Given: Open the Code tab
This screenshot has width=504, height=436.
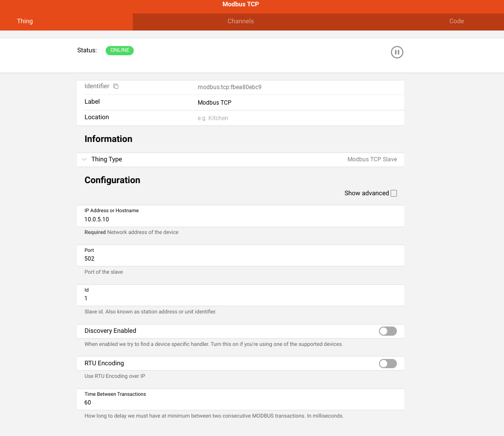Looking at the screenshot, I should coord(456,21).
